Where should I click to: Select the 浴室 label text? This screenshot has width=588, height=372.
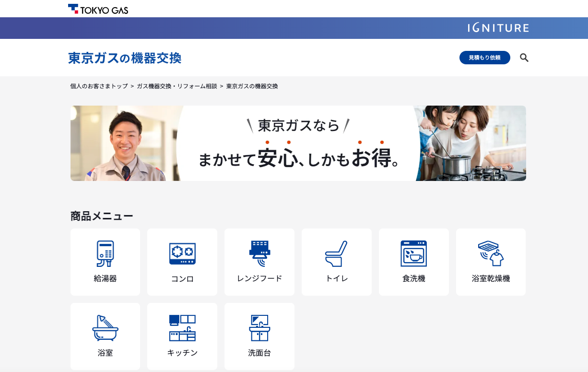[105, 353]
